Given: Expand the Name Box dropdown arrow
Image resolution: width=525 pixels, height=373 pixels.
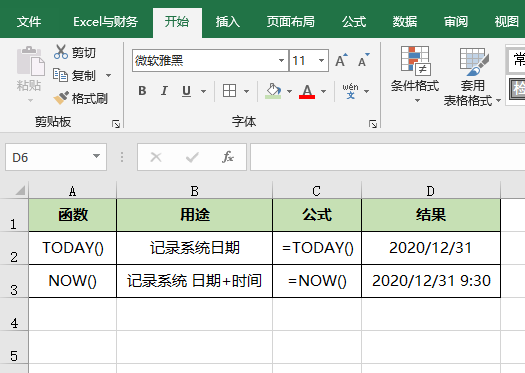Looking at the screenshot, I should click(x=96, y=156).
